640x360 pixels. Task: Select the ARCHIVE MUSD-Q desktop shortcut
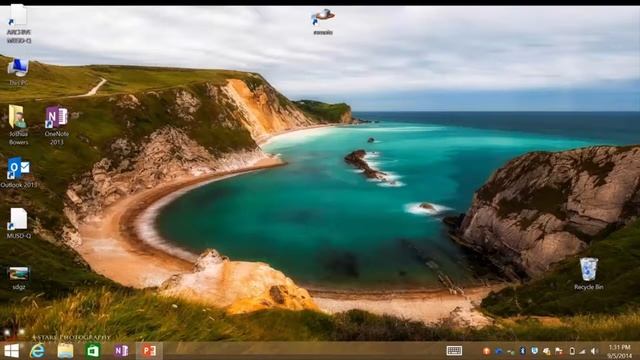pyautogui.click(x=18, y=24)
